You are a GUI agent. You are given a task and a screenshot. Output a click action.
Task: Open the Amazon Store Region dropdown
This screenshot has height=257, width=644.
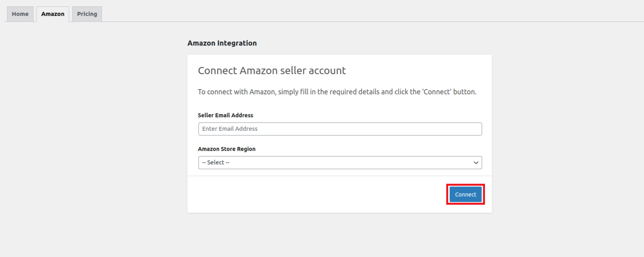(x=339, y=162)
